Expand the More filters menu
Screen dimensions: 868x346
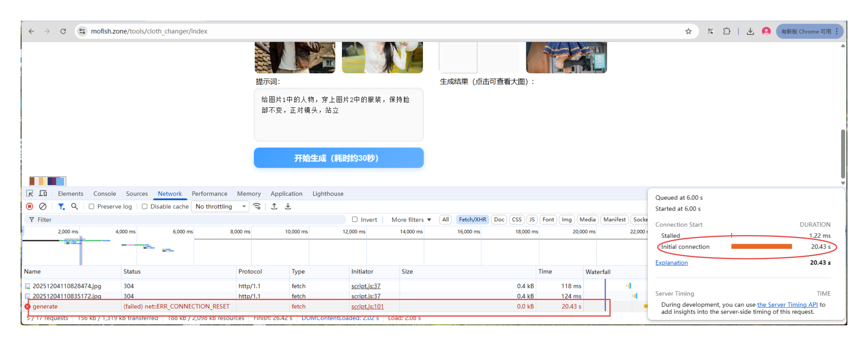(411, 220)
